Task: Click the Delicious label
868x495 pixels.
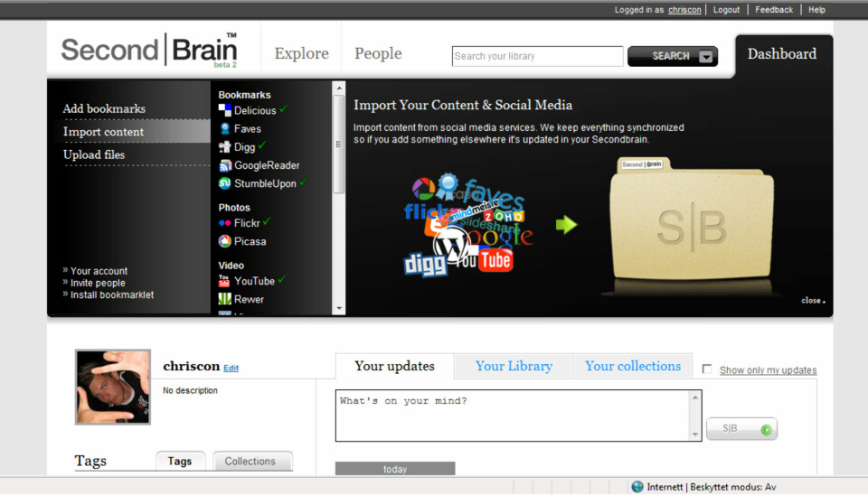Action: [255, 110]
